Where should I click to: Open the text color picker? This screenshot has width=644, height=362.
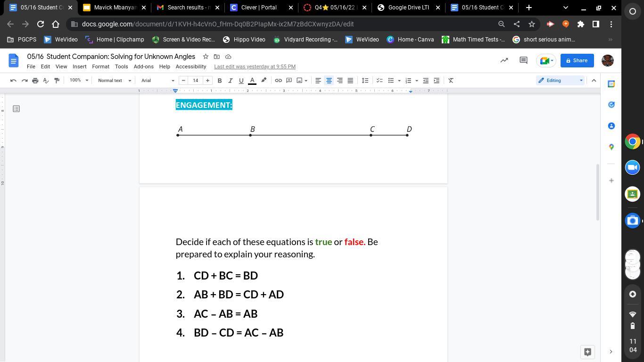(x=252, y=81)
